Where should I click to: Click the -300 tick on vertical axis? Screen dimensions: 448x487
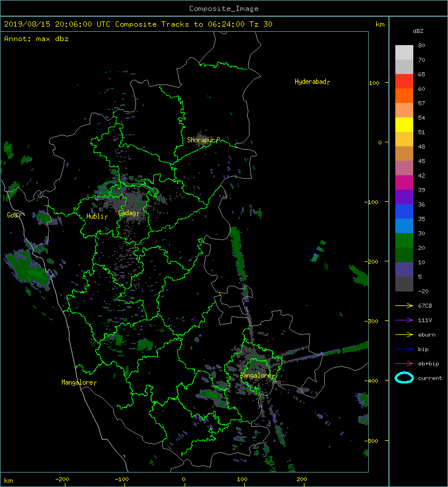pos(371,321)
